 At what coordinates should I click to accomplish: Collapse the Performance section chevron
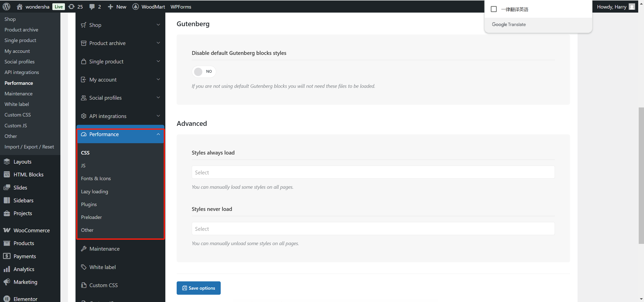click(x=158, y=134)
